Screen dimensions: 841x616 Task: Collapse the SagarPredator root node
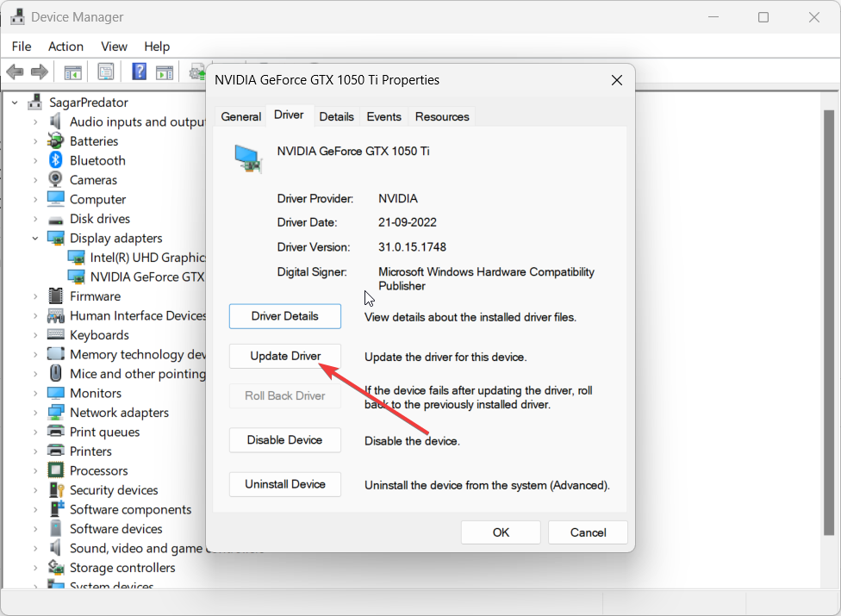(x=15, y=103)
